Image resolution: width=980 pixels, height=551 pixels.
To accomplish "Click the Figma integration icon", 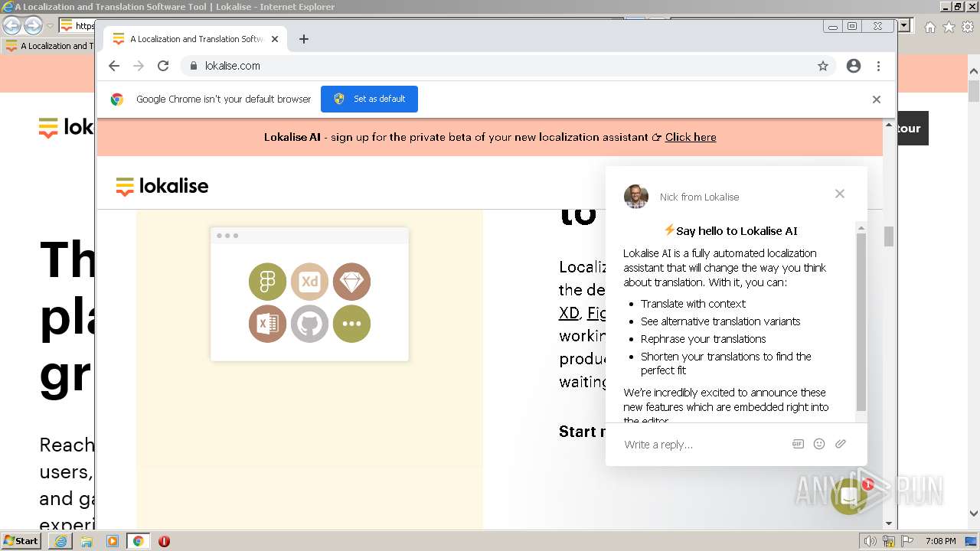I will 267,282.
